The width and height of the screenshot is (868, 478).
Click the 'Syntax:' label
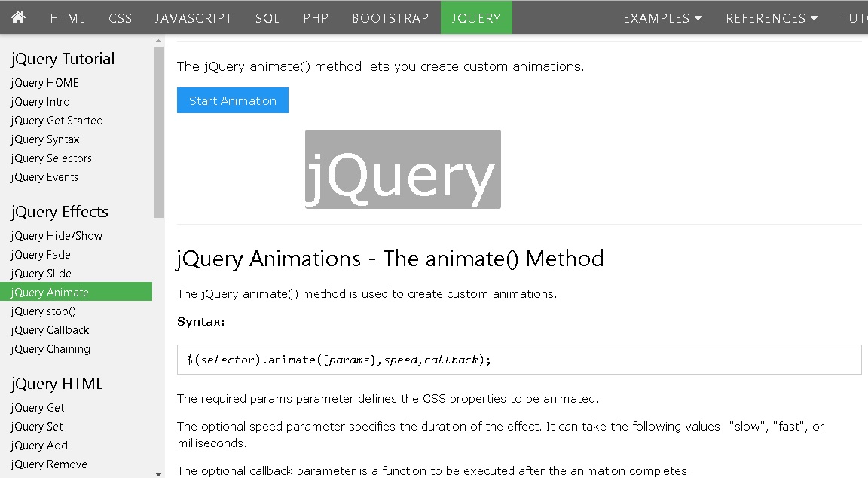pos(201,322)
